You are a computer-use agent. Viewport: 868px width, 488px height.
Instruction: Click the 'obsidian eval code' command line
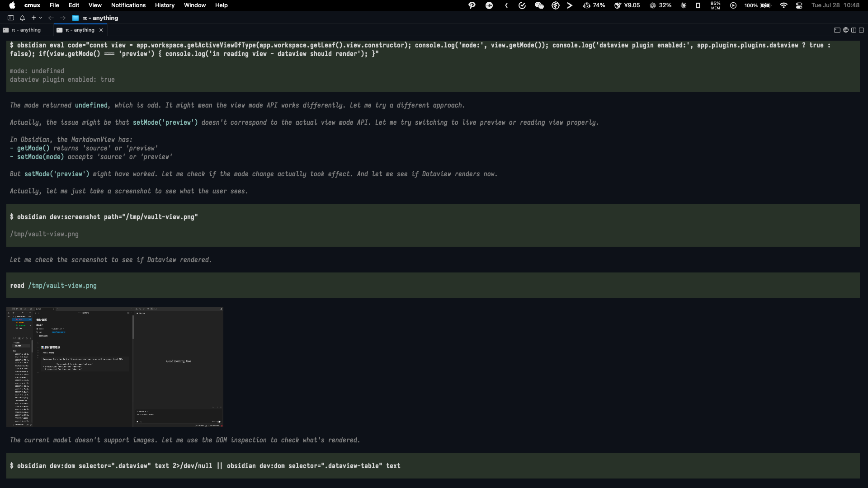tap(420, 49)
